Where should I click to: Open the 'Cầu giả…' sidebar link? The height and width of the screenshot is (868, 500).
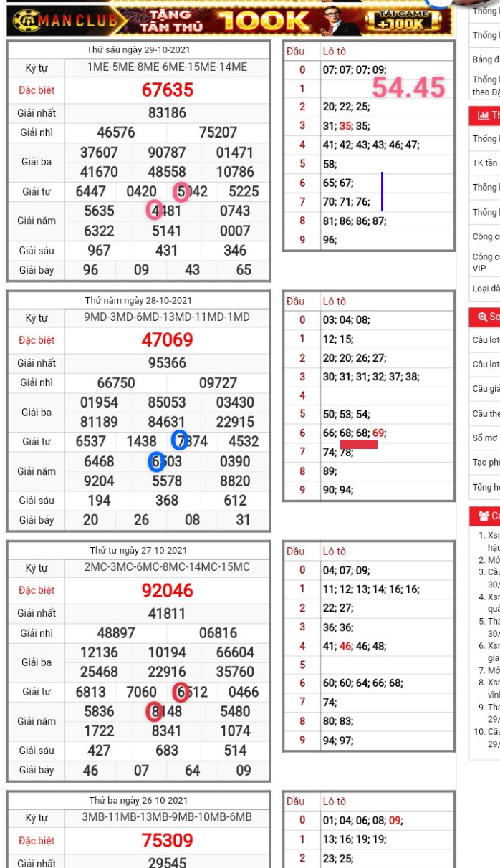486,389
